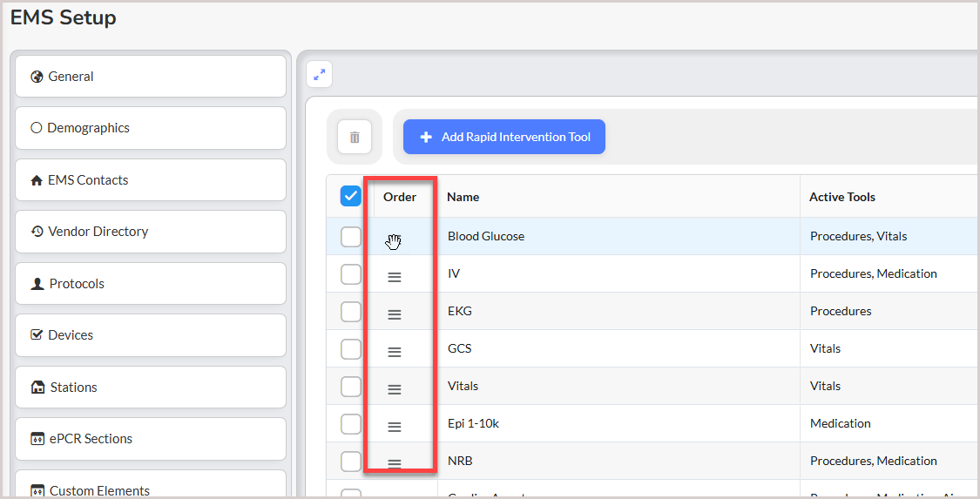Go to EMS Contacts section
Screen dimensions: 980x499
151,180
